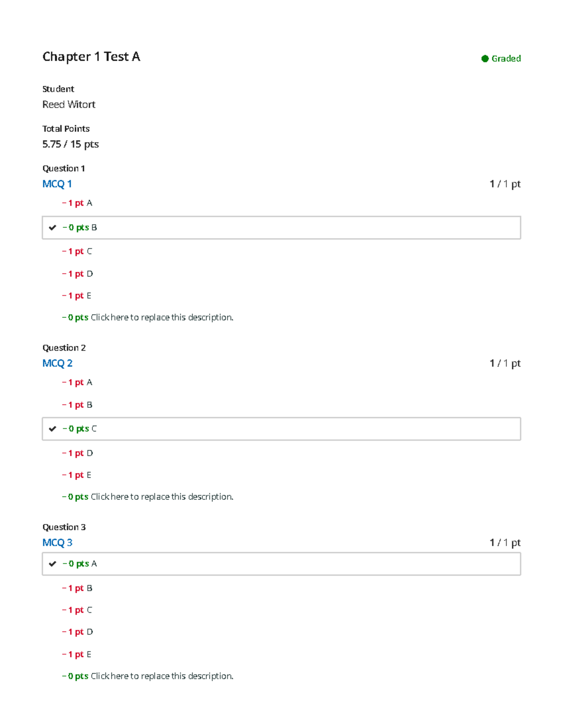Choose option B under MCQ 3
The width and height of the screenshot is (563, 728).
[77, 588]
